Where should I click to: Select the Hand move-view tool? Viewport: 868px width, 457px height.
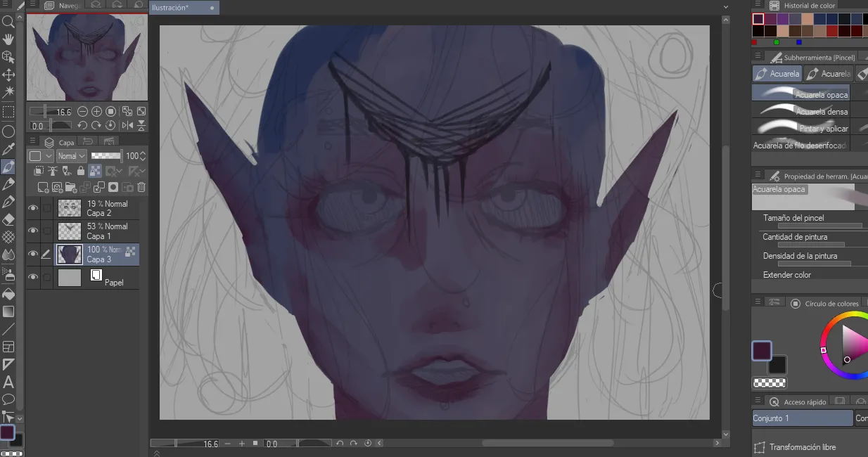pyautogui.click(x=8, y=39)
